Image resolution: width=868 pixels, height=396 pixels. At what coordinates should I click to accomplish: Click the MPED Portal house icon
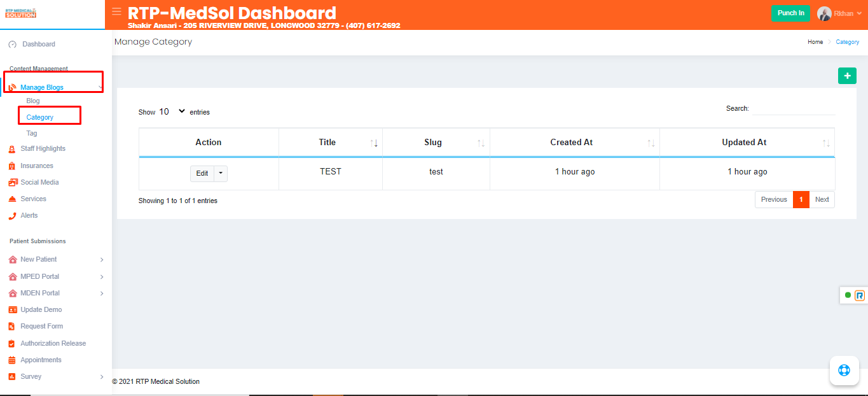(13, 277)
